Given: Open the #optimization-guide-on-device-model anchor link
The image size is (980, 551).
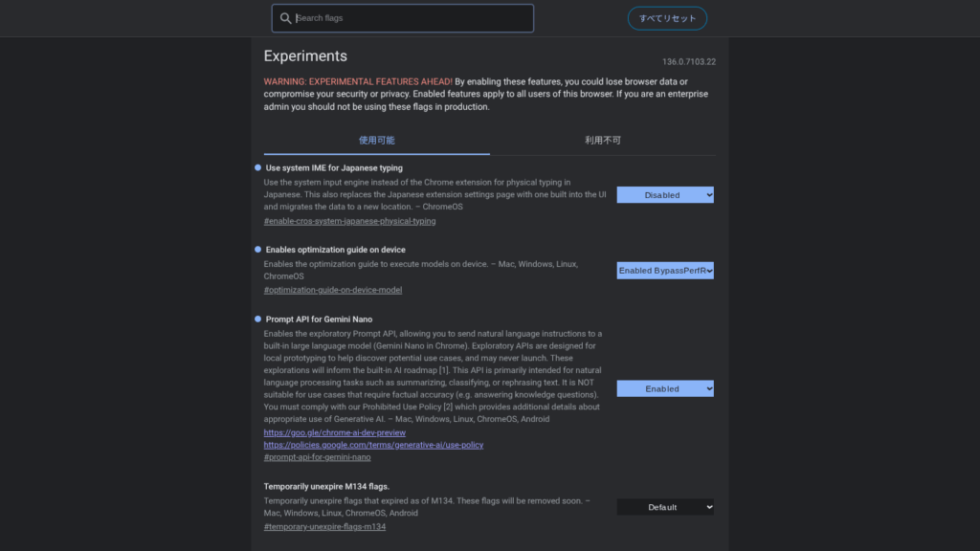Looking at the screenshot, I should (332, 290).
